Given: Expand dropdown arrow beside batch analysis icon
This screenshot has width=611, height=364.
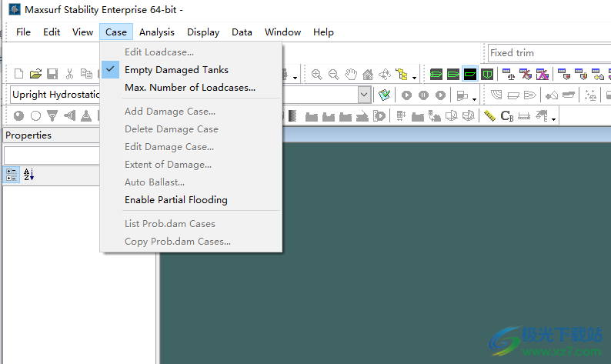Looking at the screenshot, I should [474, 99].
